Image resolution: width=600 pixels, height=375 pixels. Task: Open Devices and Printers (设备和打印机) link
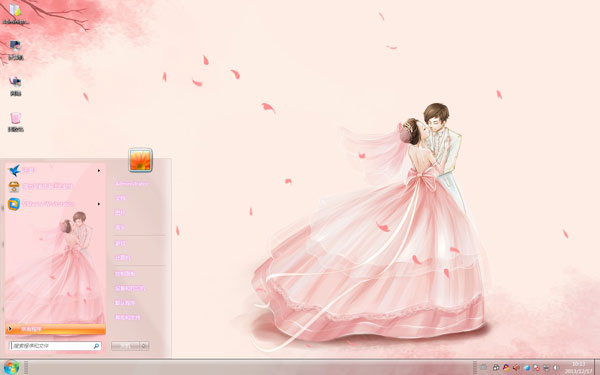pos(130,288)
